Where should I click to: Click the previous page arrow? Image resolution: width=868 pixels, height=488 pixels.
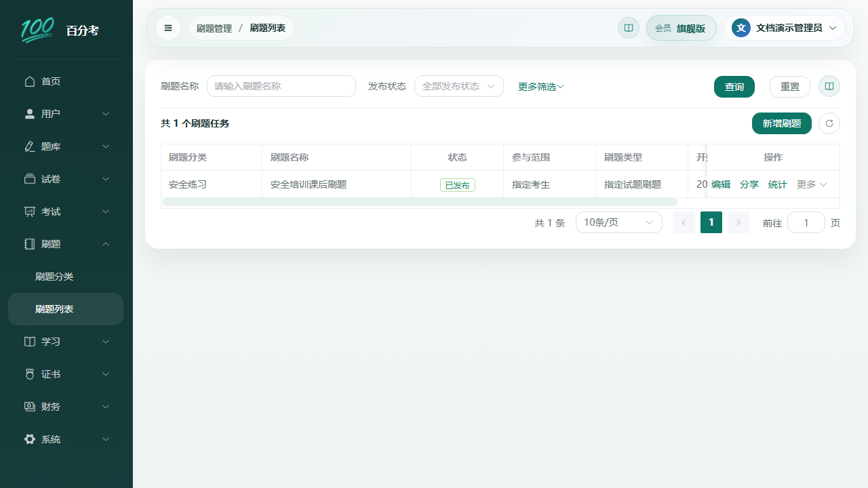684,222
